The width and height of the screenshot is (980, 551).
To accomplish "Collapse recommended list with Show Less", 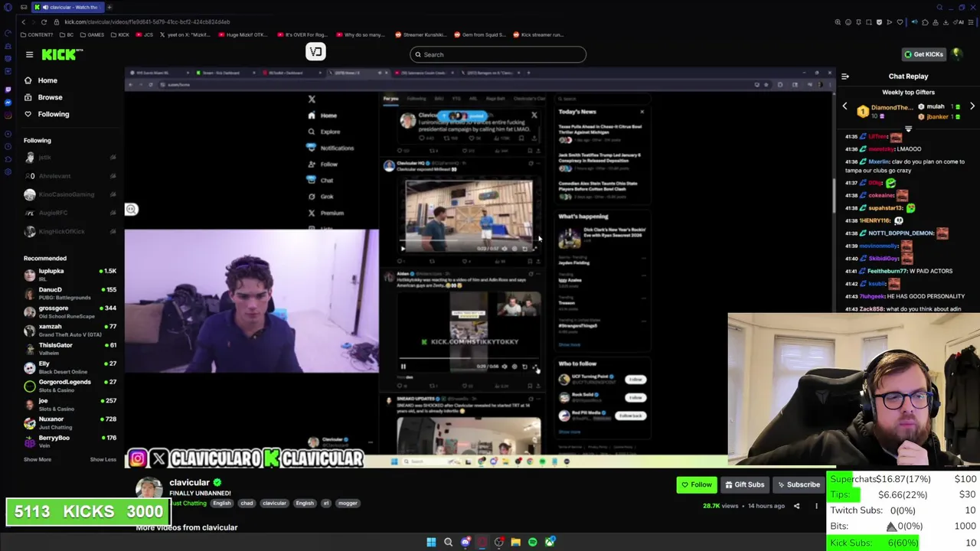I will click(x=103, y=459).
